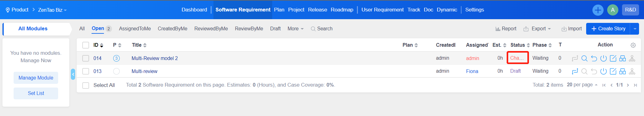Open the Roadmap menu item
Viewport: 644px width, 116px height.
[x=342, y=10]
